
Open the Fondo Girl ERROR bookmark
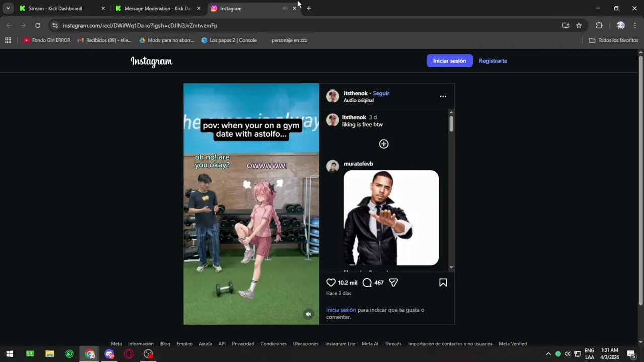click(x=47, y=40)
